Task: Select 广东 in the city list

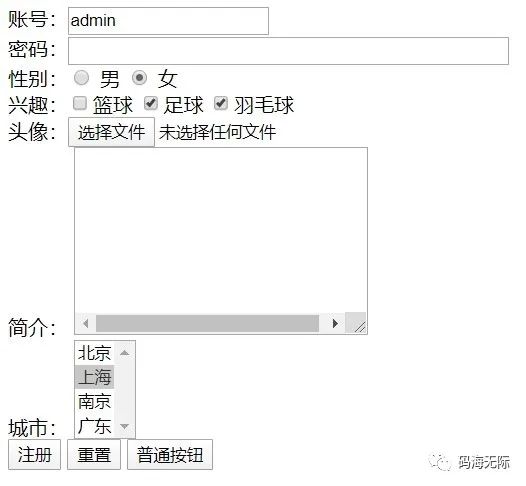Action: (94, 426)
